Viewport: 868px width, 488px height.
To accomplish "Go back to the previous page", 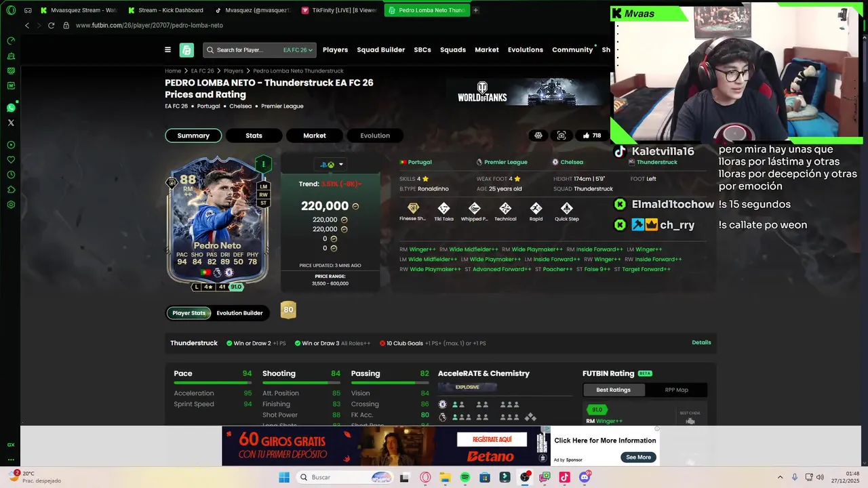I will pyautogui.click(x=27, y=25).
